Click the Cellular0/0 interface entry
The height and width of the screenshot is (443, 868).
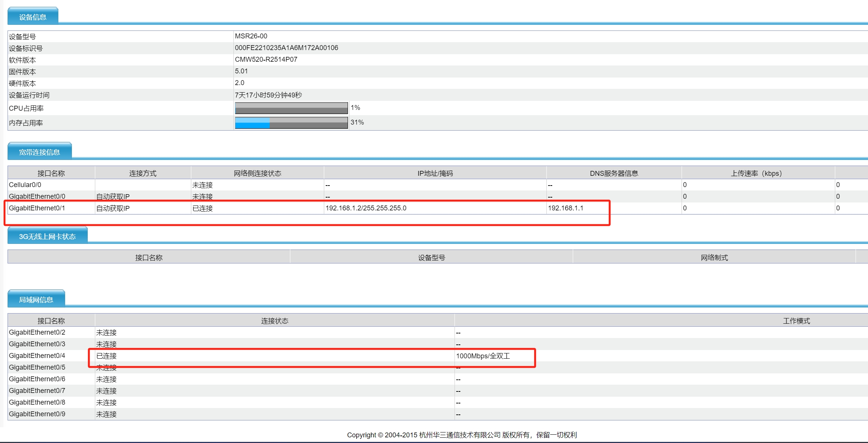25,185
